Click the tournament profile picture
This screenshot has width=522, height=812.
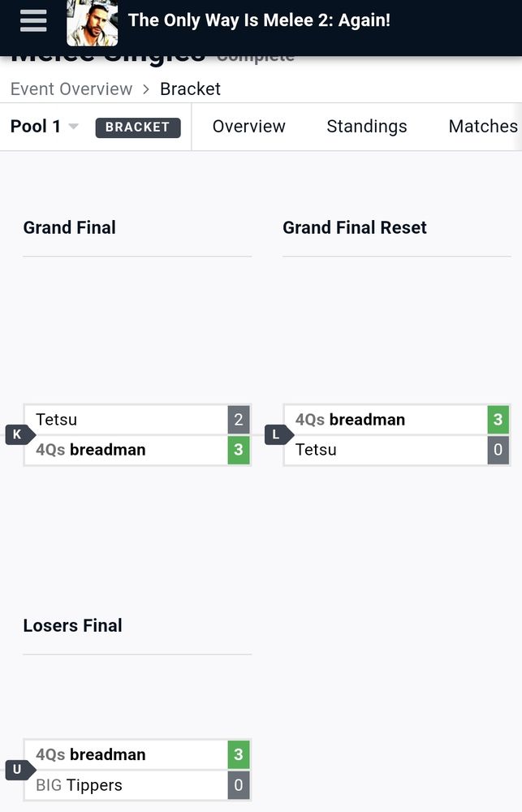click(91, 22)
